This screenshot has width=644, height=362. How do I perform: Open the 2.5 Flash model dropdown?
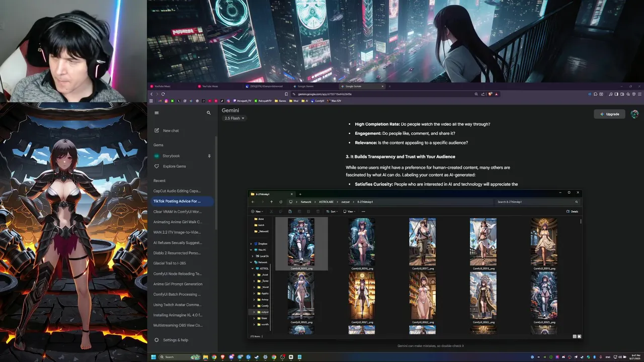point(234,118)
